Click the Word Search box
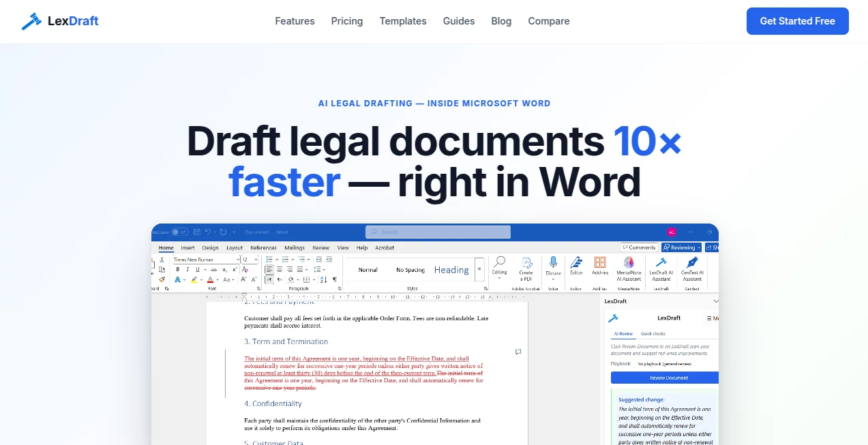This screenshot has width=868, height=445. tap(438, 232)
